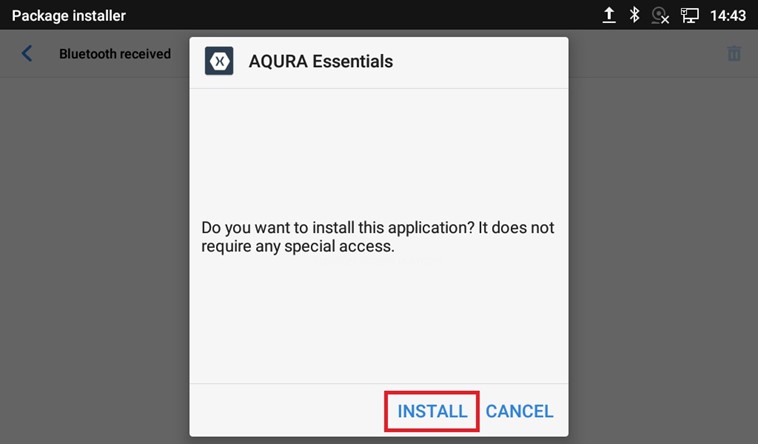Open the wired network status icon
This screenshot has width=758, height=444.
point(690,15)
